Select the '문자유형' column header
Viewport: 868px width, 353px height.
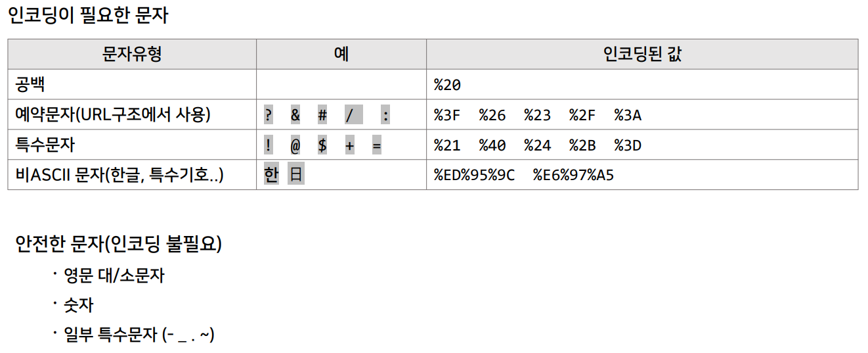click(x=132, y=54)
